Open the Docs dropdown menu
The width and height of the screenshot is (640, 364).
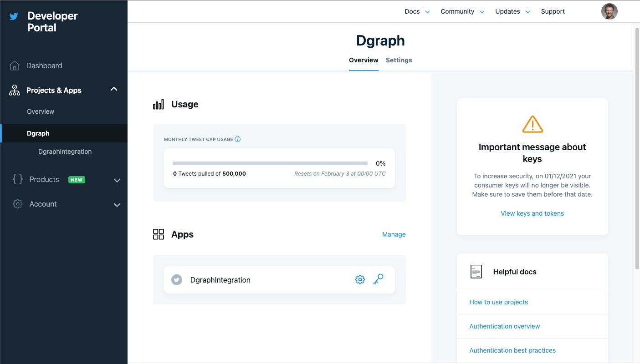[x=417, y=11]
